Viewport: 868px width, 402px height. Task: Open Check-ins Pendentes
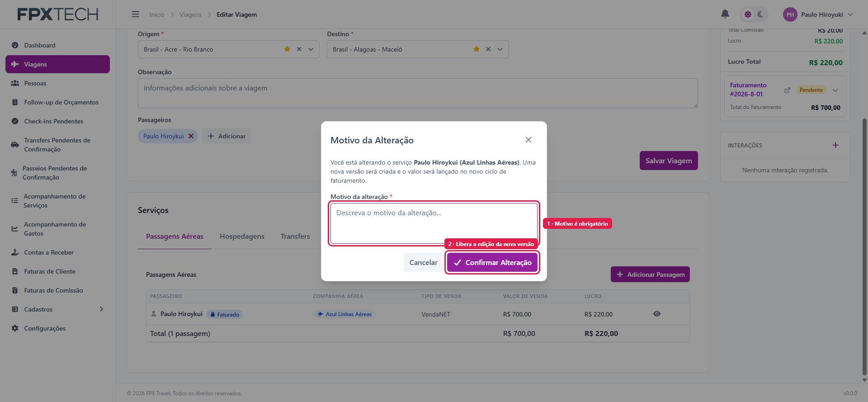57,121
